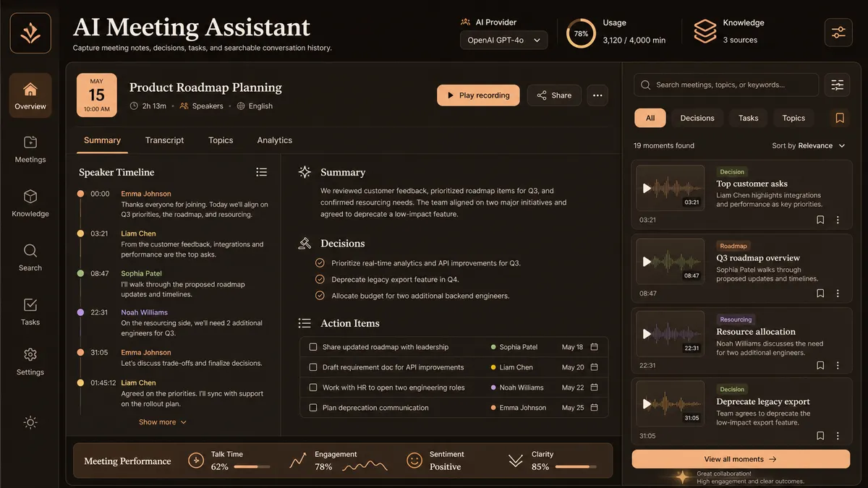Click the Share button
The height and width of the screenshot is (488, 868).
pos(554,95)
